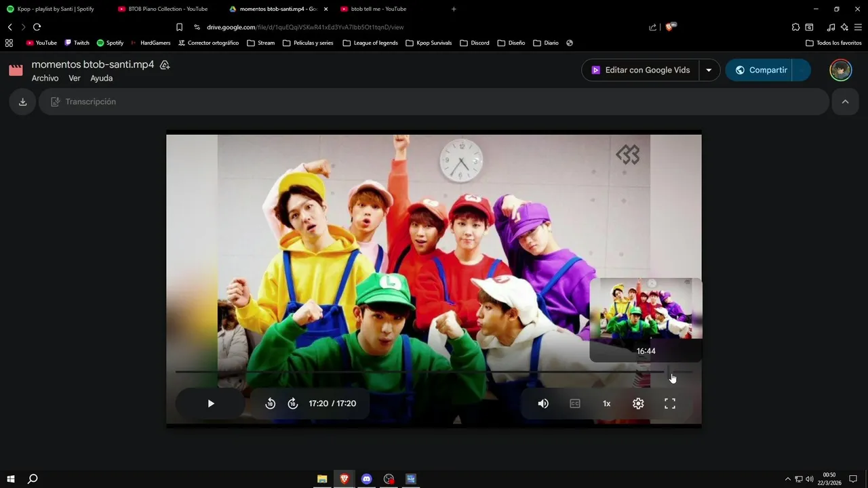Viewport: 868px width, 488px height.
Task: Open browser extensions puzzle icon
Action: [x=795, y=27]
